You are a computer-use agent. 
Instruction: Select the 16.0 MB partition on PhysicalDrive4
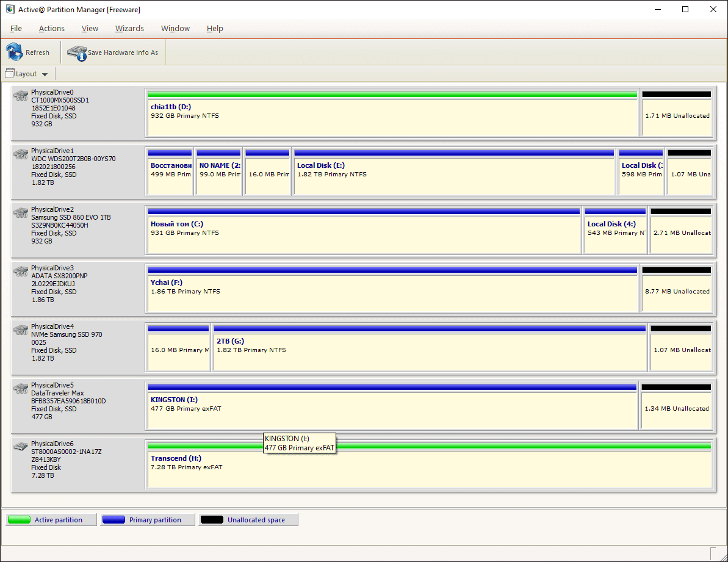coord(178,347)
